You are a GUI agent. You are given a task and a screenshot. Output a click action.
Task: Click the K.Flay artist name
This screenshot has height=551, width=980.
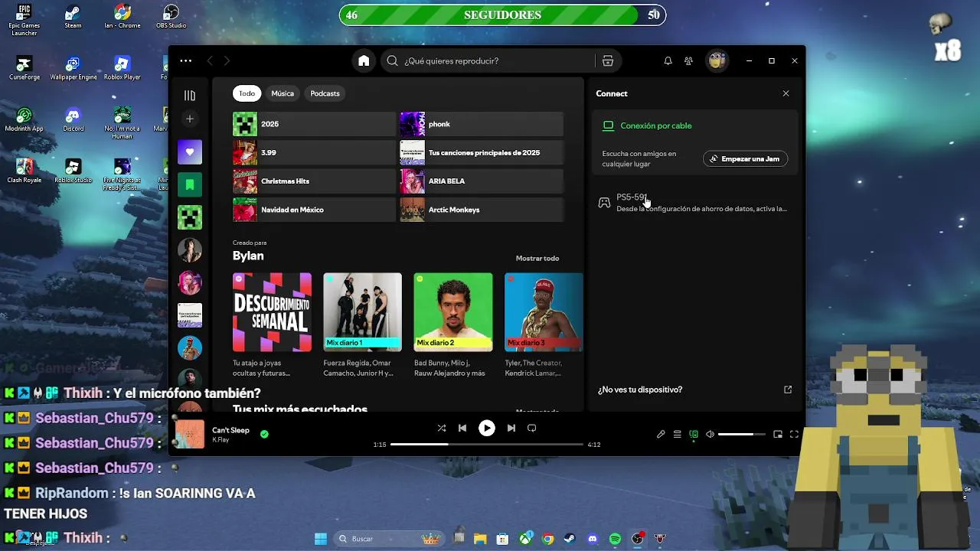220,440
